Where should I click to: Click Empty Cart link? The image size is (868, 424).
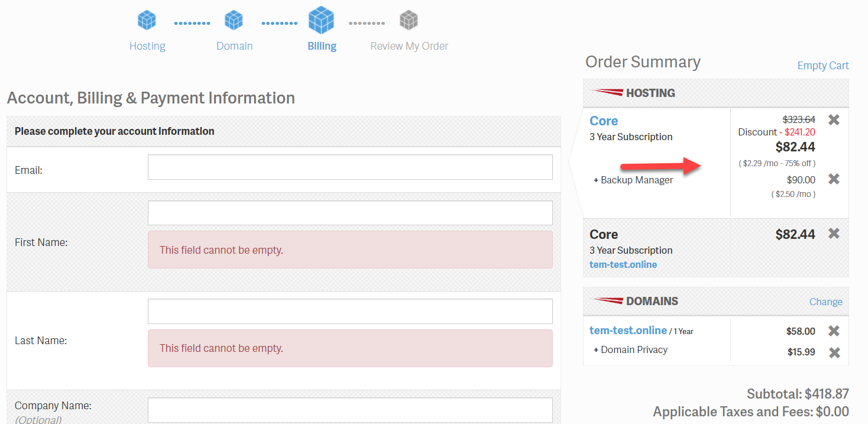click(x=823, y=66)
